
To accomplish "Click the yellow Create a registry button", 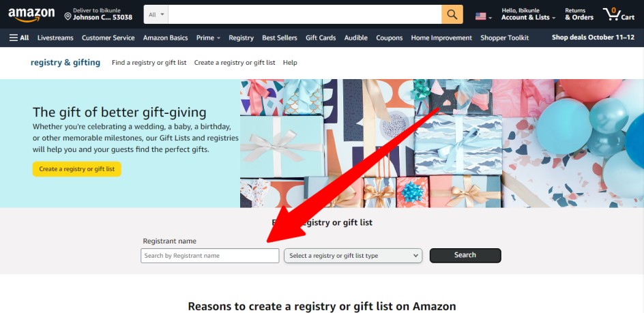I will (77, 169).
